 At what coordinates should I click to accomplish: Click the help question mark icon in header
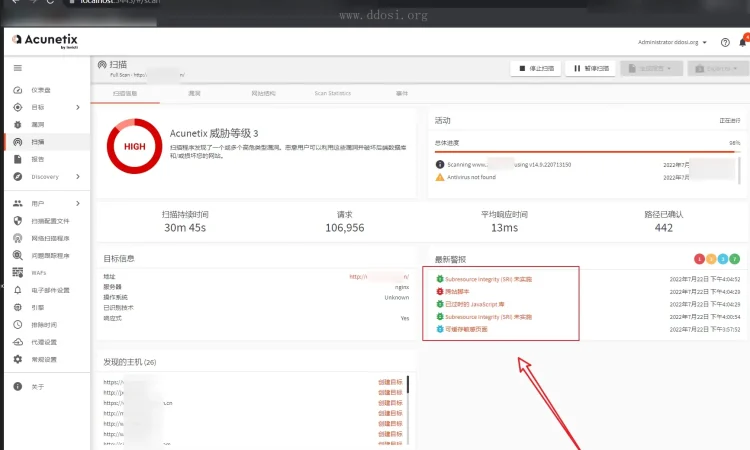tap(725, 42)
